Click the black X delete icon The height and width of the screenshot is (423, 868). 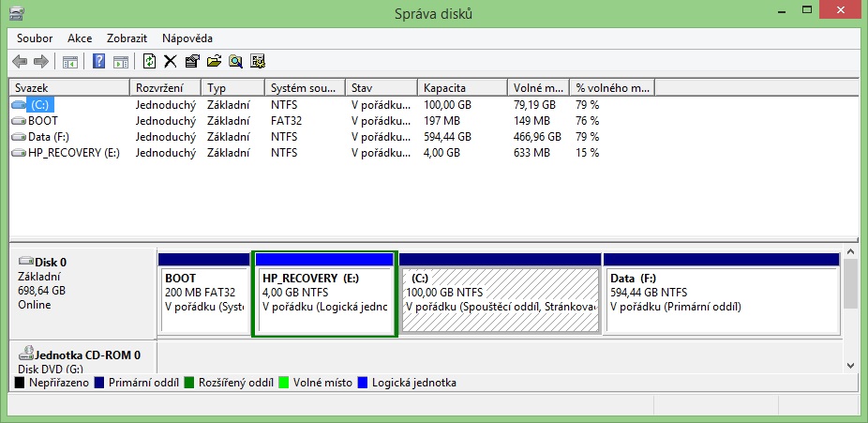coord(170,62)
